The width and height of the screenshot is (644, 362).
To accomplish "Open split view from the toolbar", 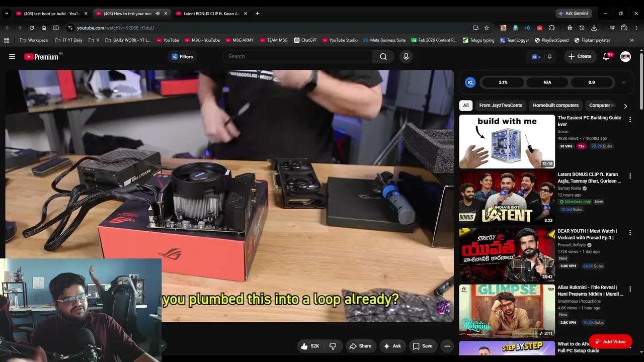I will pos(56,28).
